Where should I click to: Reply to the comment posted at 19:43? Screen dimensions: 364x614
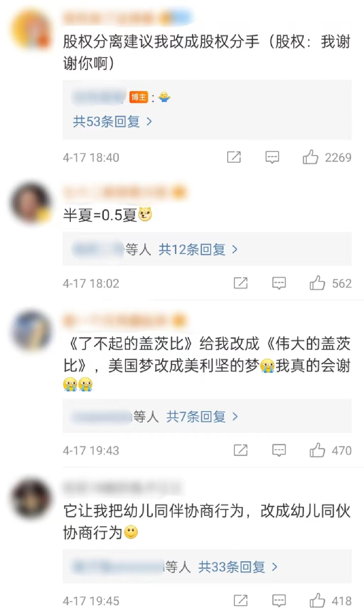click(279, 450)
